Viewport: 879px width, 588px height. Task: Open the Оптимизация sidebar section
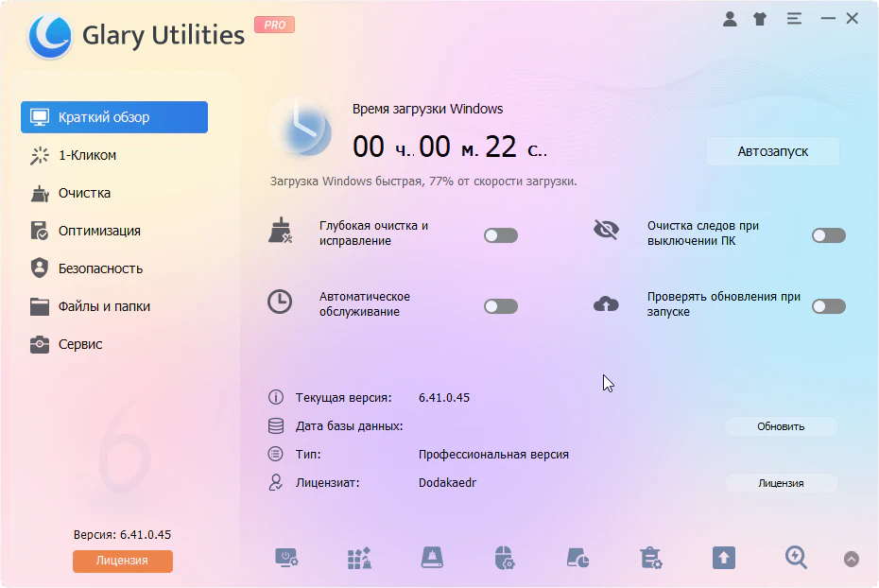click(99, 231)
